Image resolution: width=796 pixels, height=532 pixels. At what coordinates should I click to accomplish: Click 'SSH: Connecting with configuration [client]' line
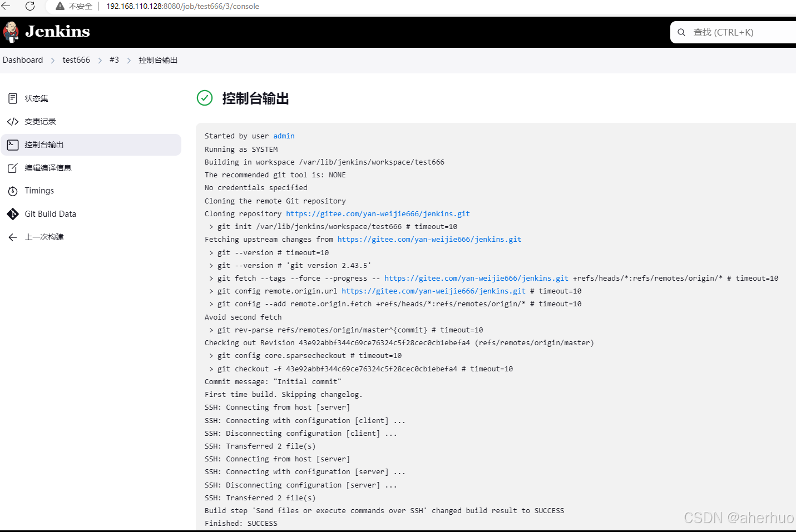click(305, 420)
